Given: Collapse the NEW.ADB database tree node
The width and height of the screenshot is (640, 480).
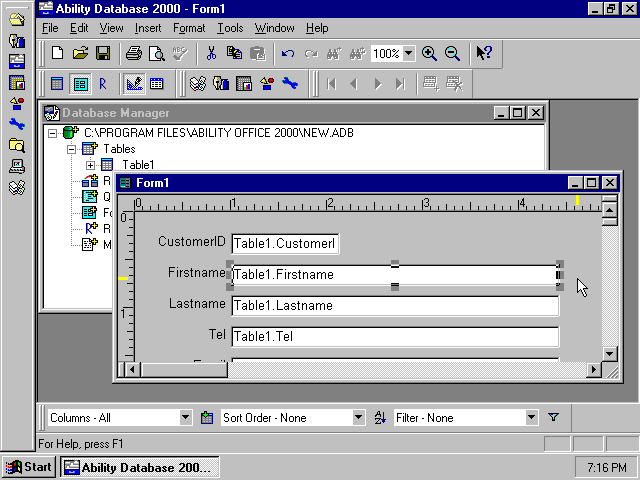Looking at the screenshot, I should tap(52, 133).
